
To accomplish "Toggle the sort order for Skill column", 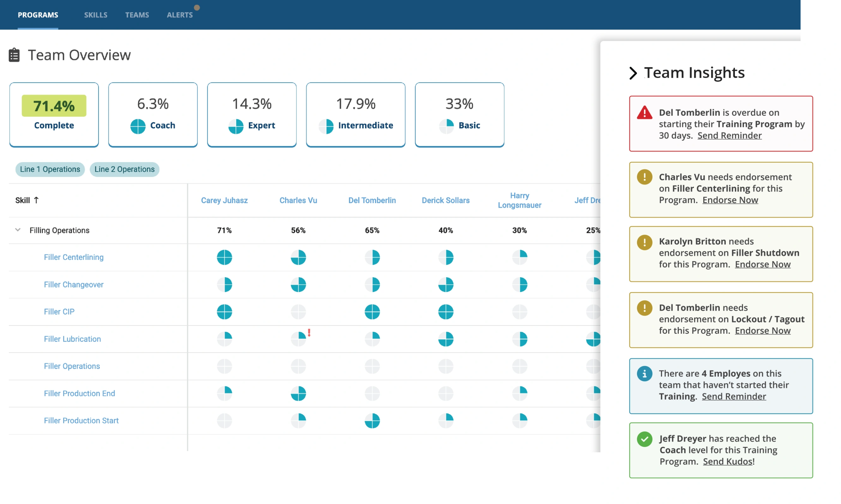I will point(28,199).
